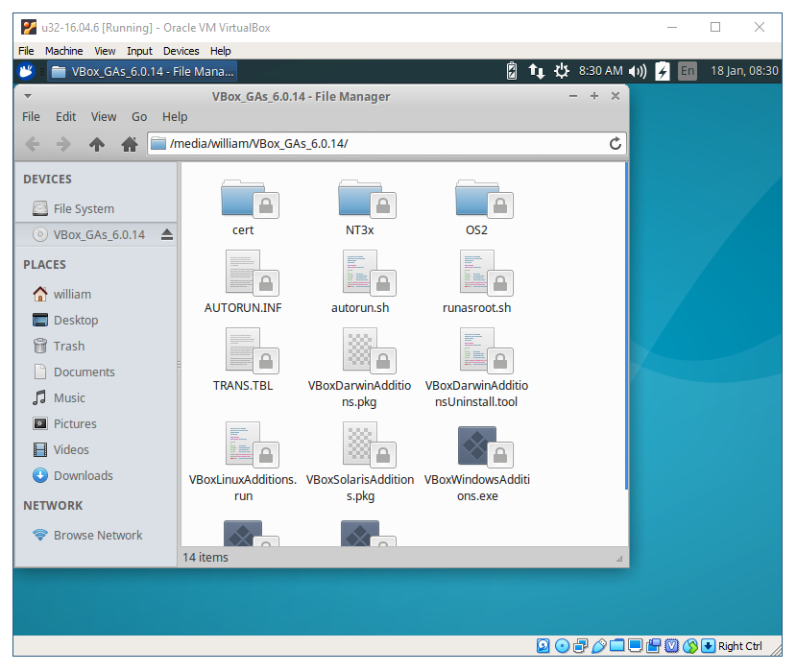Open the Downloads place in sidebar

83,475
